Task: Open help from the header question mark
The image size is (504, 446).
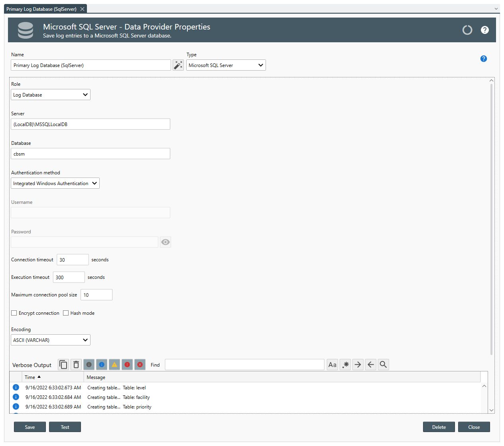Action: tap(484, 30)
